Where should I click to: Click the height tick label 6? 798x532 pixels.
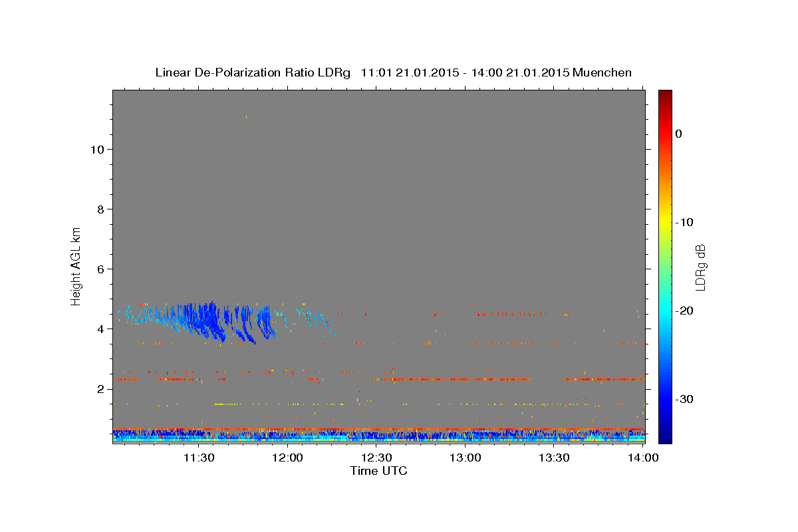coord(99,269)
